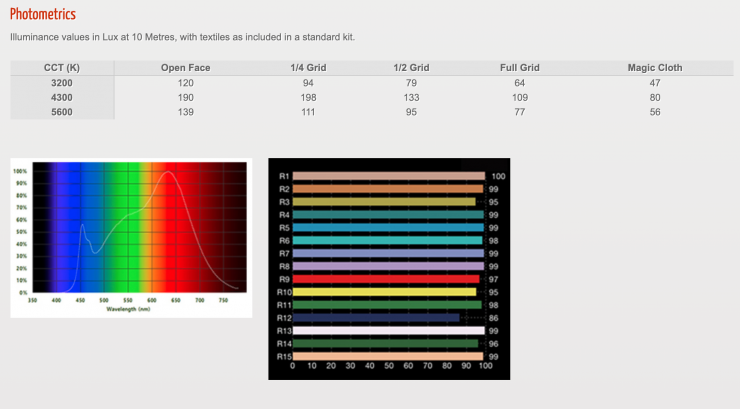Select the 3200 CCT row label

[62, 83]
